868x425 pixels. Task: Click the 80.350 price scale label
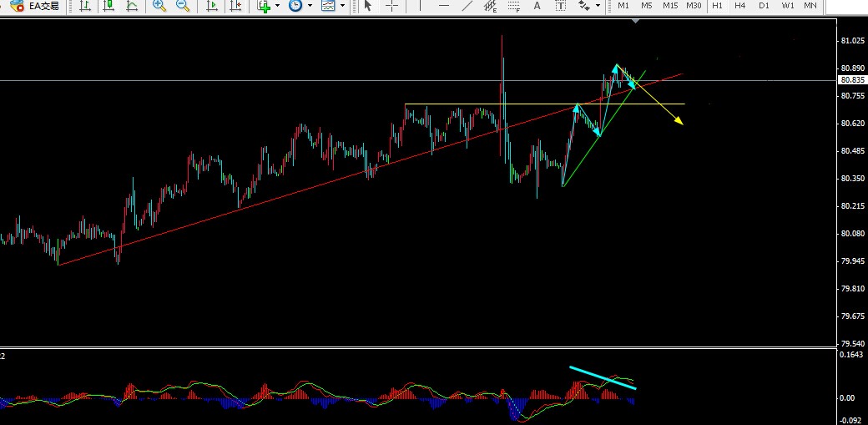[x=852, y=179]
